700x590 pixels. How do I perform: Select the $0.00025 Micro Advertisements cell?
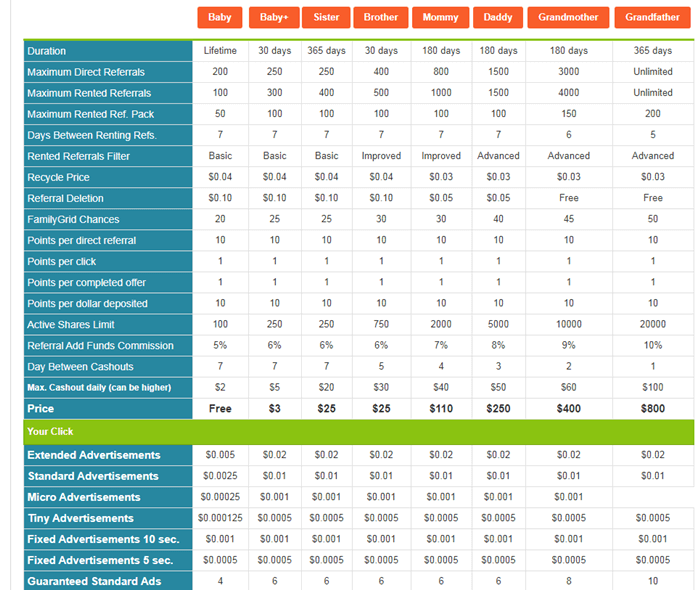(220, 497)
